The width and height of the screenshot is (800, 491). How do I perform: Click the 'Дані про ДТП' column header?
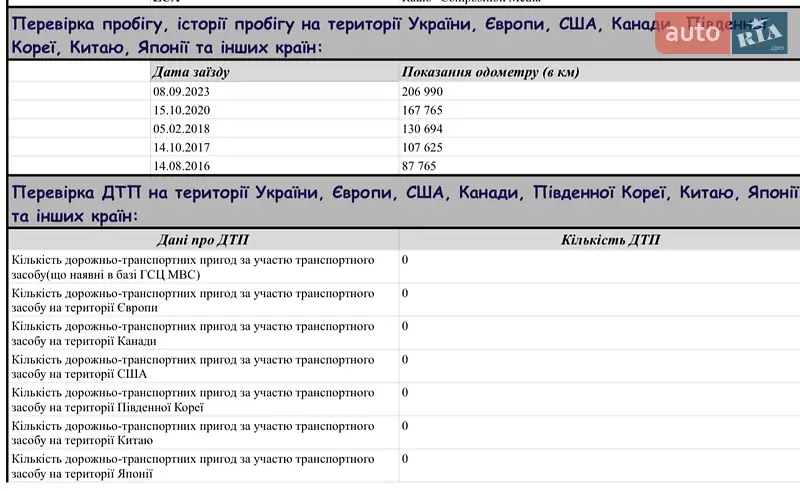(203, 240)
